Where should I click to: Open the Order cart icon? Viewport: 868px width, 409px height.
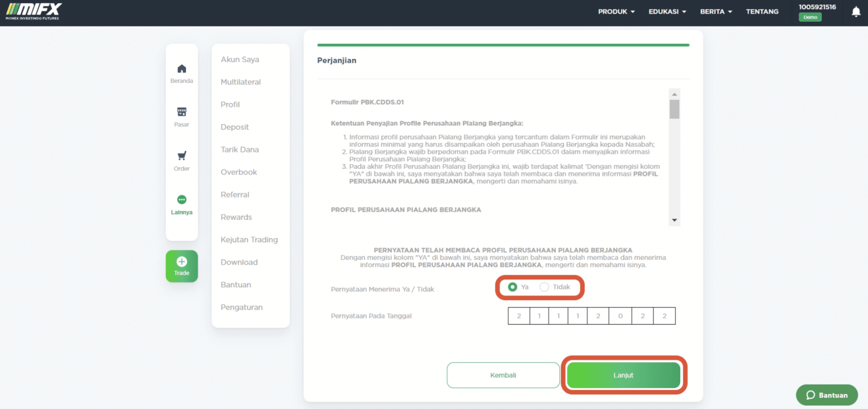[x=182, y=156]
